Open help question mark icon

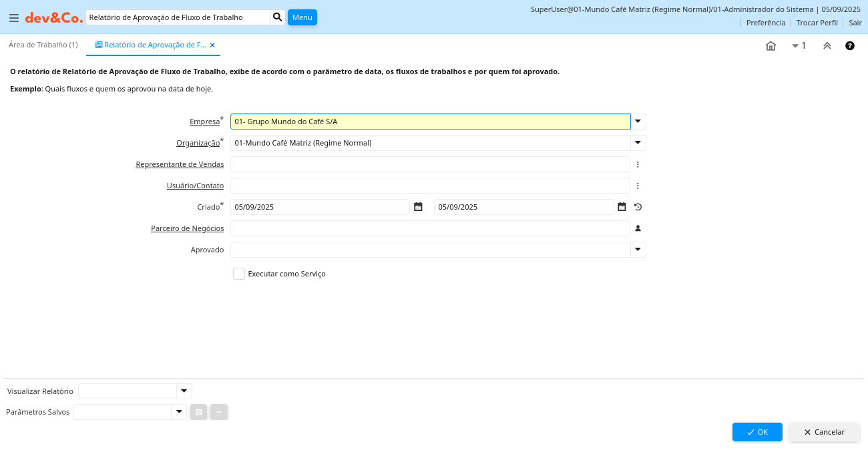point(849,46)
